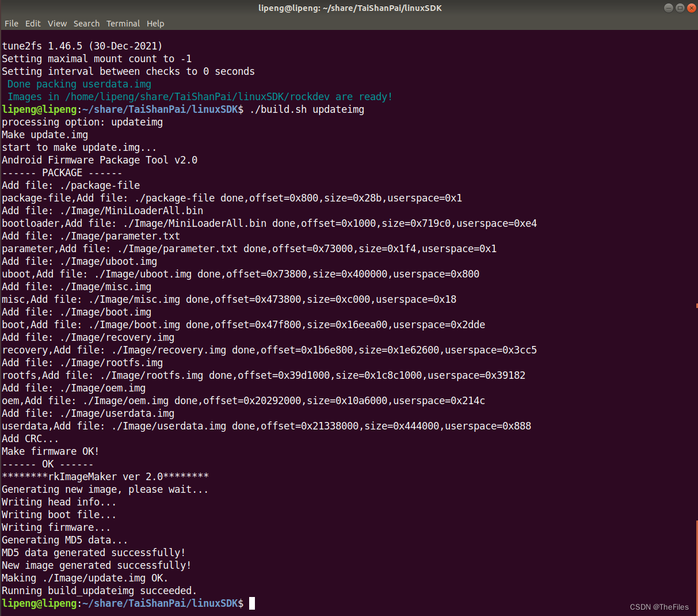698x616 pixels.
Task: Click the 'Images in /home/lipeng/share...' ready line
Action: (x=200, y=97)
